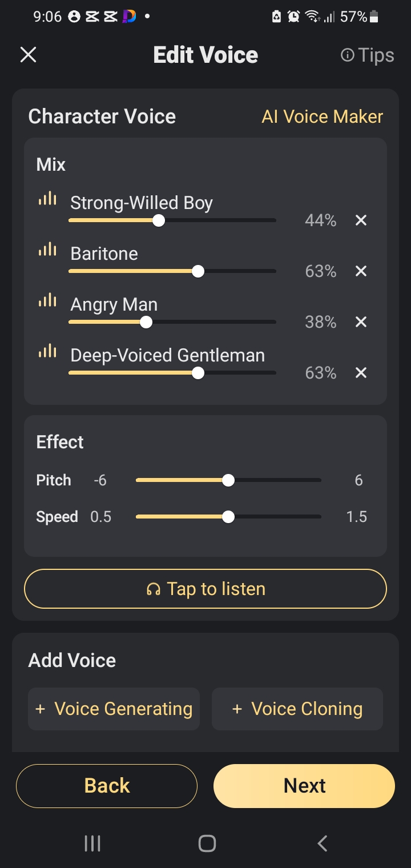Add voice via Voice Cloning
Viewport: 411px width, 868px height.
pos(297,709)
